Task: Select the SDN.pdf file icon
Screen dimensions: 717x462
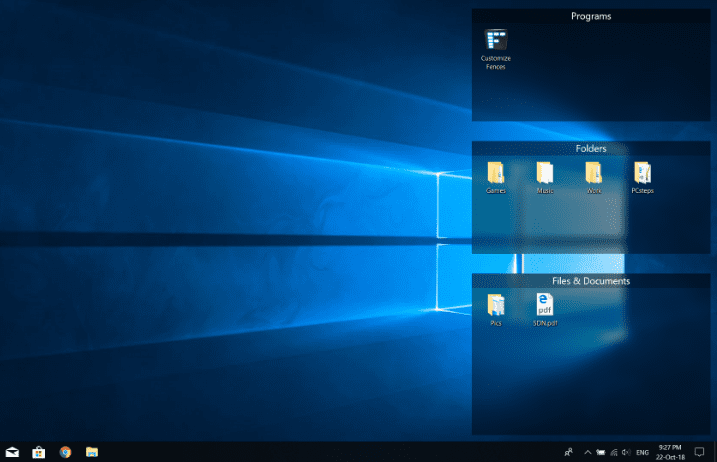Action: click(x=544, y=306)
